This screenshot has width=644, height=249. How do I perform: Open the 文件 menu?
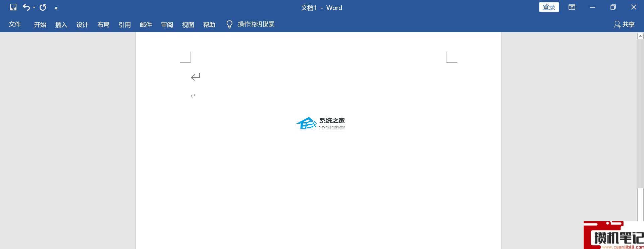point(15,24)
